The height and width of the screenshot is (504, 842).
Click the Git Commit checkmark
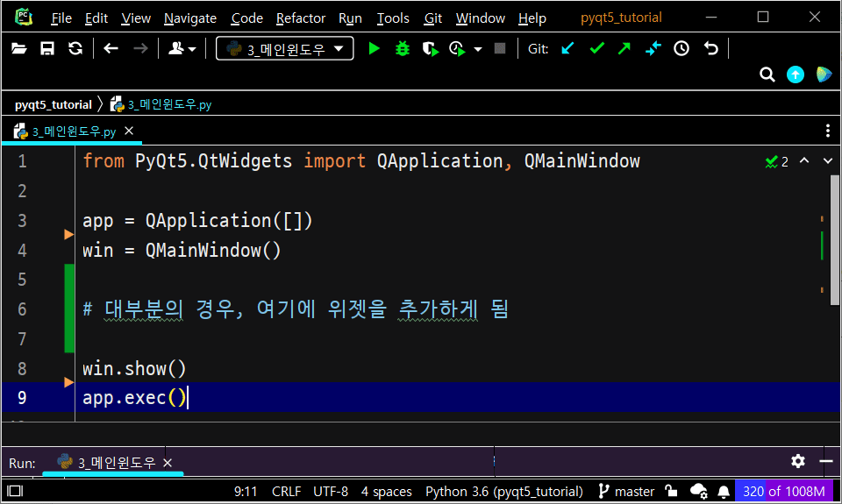[x=596, y=49]
